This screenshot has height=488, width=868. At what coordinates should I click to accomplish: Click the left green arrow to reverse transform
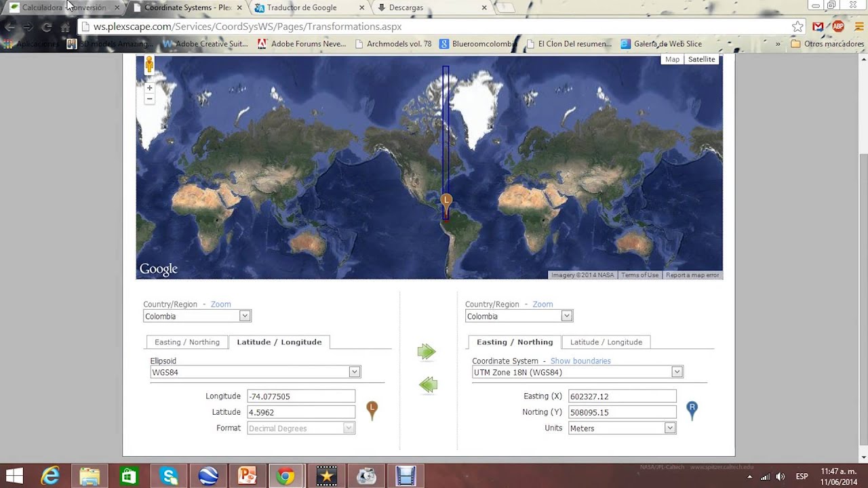pyautogui.click(x=428, y=385)
